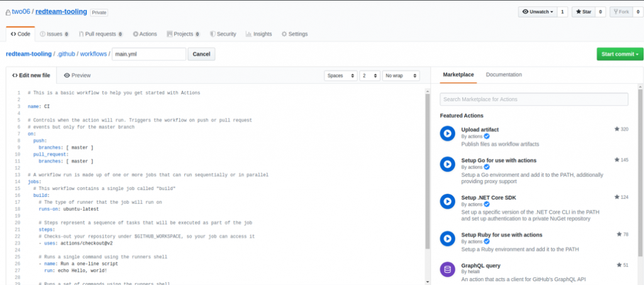
Task: Click the star icon beside 51
Action: pyautogui.click(x=619, y=265)
